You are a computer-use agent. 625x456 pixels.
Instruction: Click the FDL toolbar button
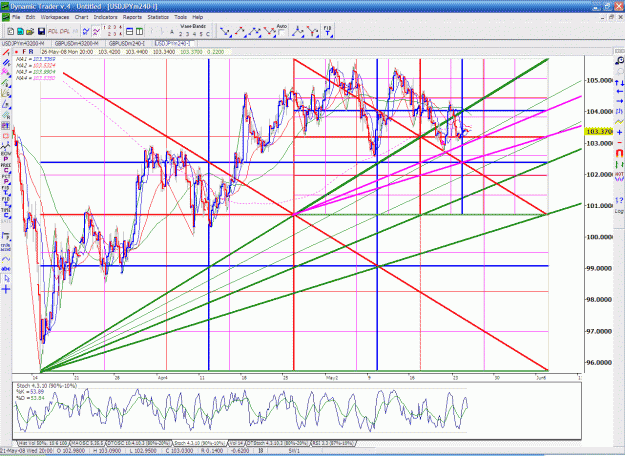(x=53, y=31)
